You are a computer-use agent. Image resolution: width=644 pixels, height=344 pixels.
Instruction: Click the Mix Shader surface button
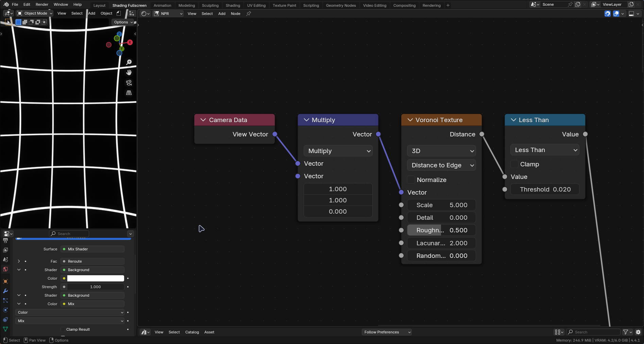(x=92, y=249)
